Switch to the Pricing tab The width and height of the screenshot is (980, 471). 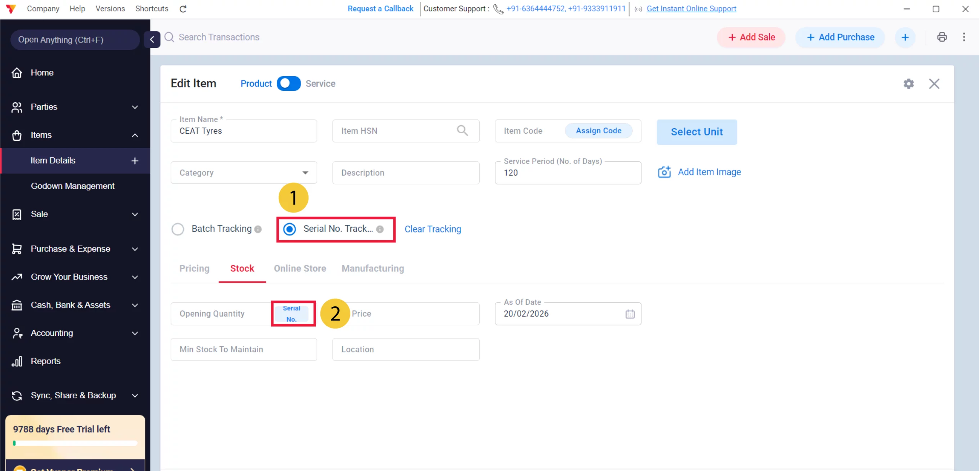click(x=194, y=268)
